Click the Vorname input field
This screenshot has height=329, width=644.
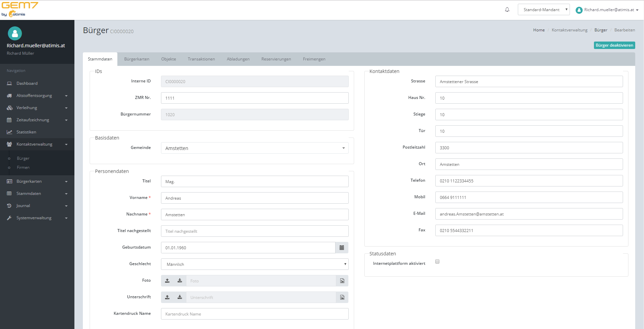(x=255, y=198)
